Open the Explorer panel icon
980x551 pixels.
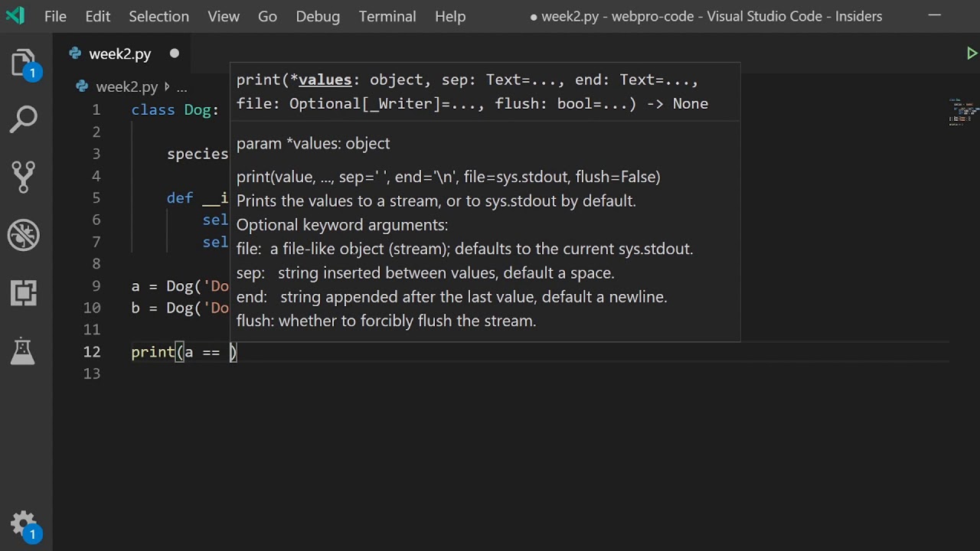pyautogui.click(x=24, y=63)
